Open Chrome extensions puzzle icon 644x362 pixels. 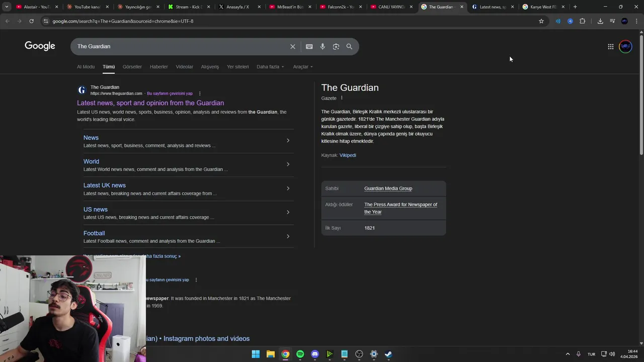582,21
